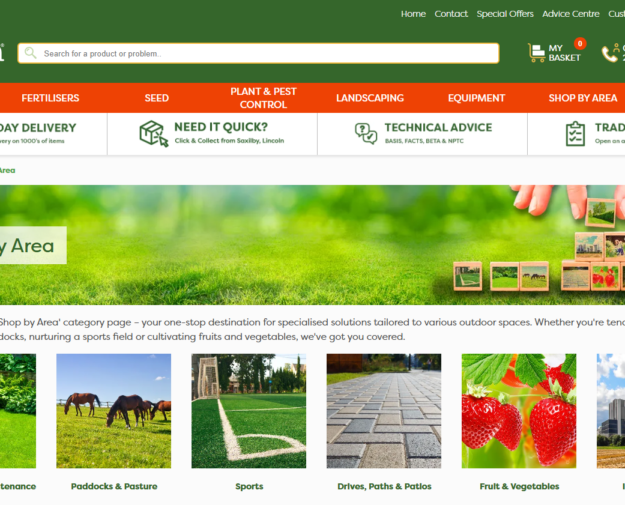
Task: Open the Fertilisers menu
Action: (50, 98)
